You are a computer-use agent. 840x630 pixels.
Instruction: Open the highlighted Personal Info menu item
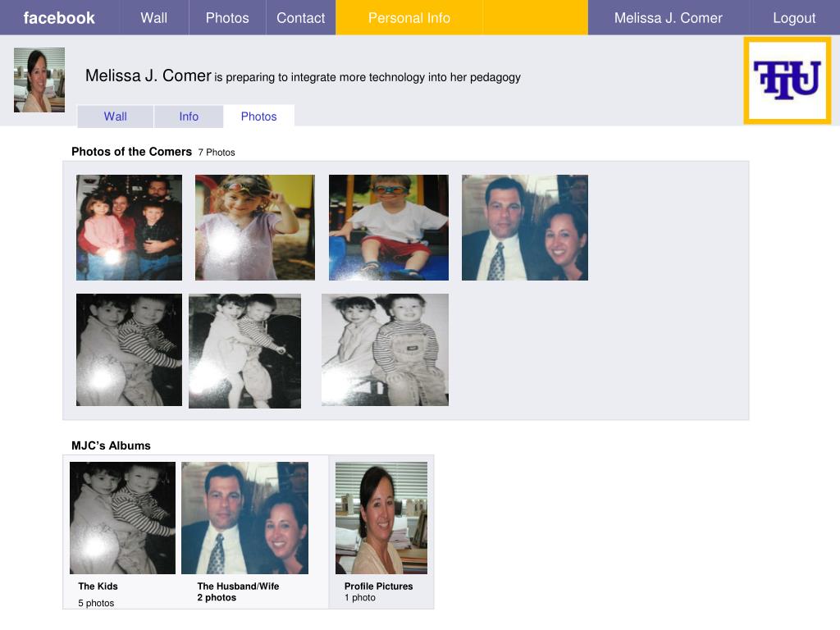pyautogui.click(x=409, y=18)
